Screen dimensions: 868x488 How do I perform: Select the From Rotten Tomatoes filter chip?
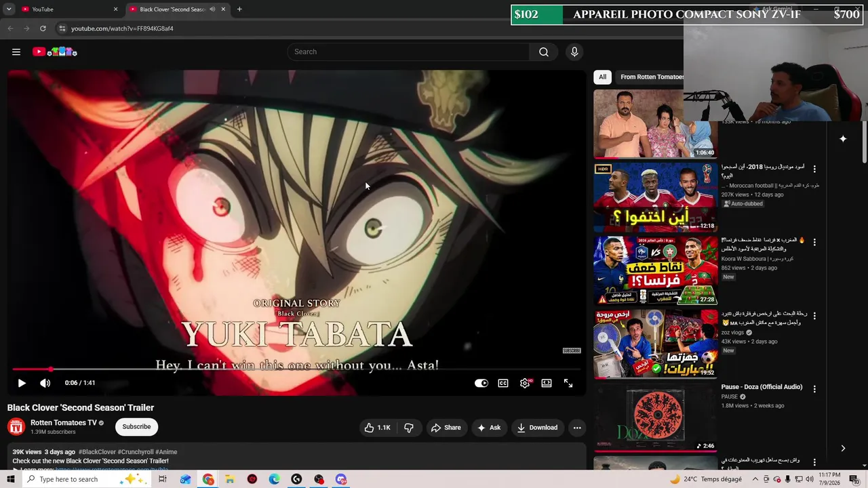click(x=651, y=77)
